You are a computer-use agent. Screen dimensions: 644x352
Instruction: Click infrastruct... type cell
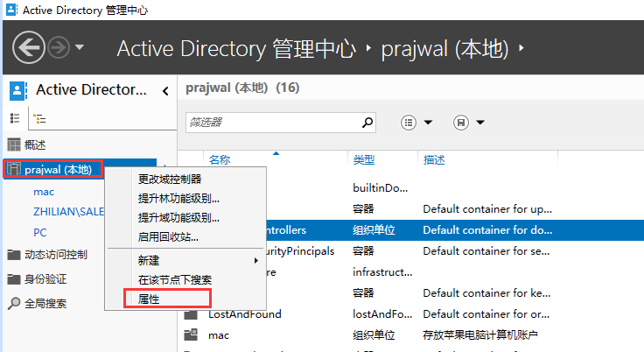pos(382,271)
